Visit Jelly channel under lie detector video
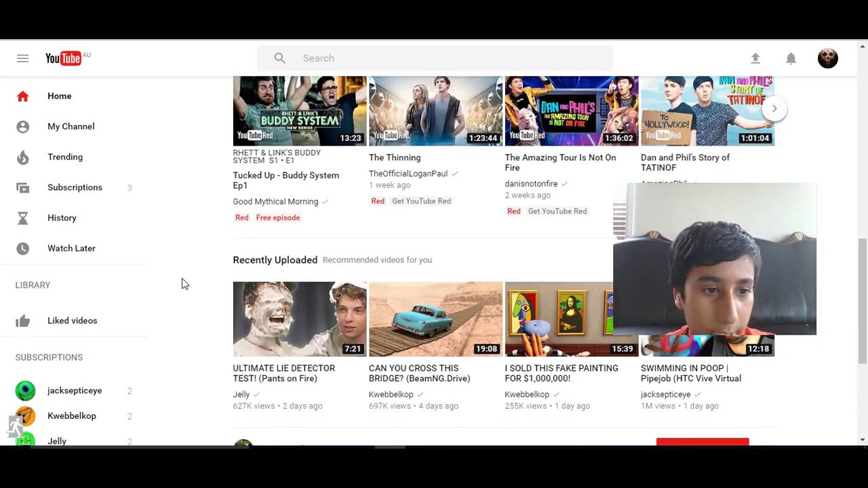The height and width of the screenshot is (488, 868). pos(241,394)
